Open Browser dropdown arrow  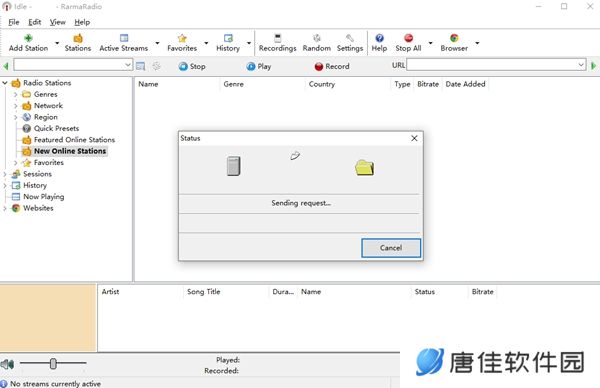[x=477, y=43]
